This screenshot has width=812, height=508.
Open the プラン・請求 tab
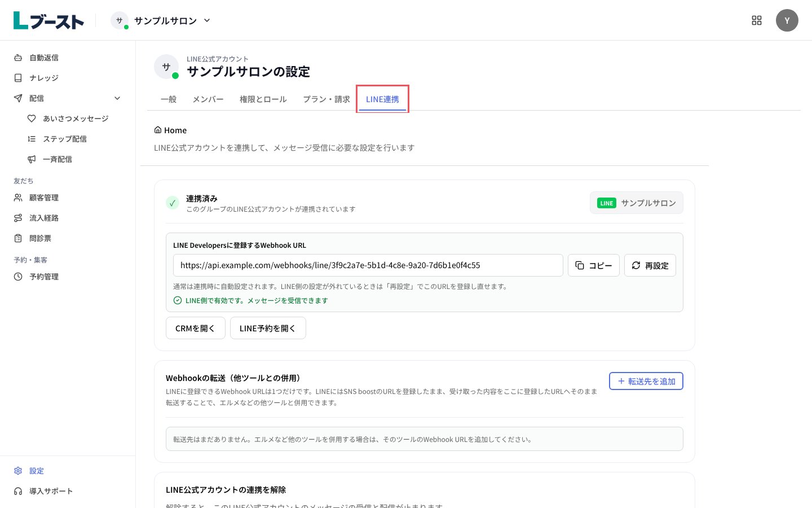click(x=326, y=99)
